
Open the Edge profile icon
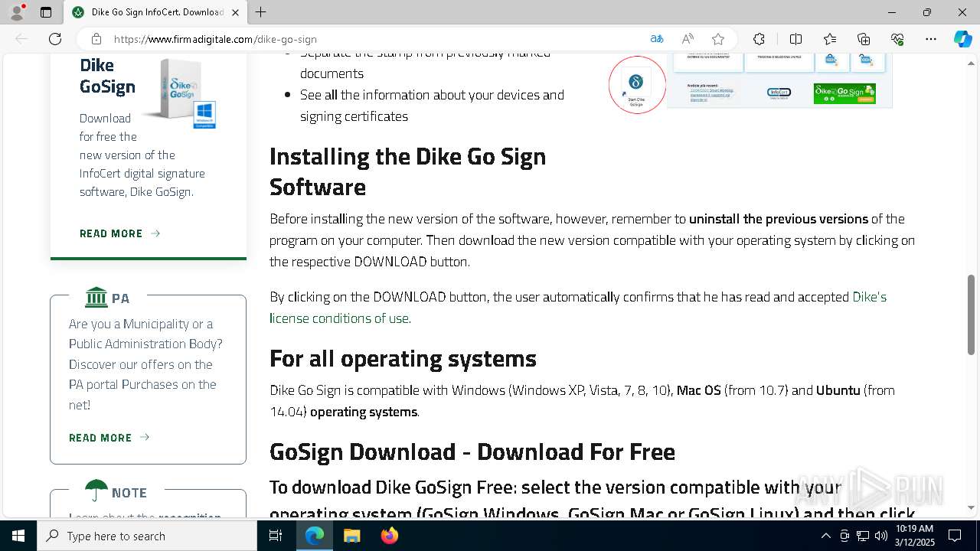click(17, 12)
